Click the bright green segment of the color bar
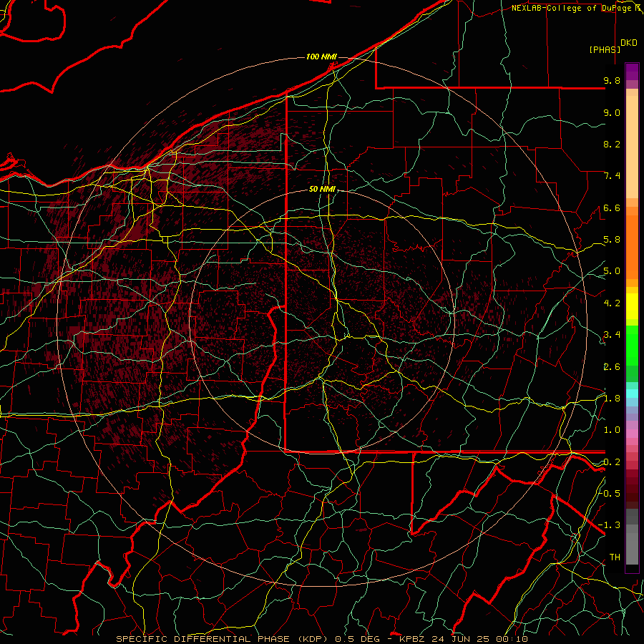Screen dimensions: 644x644 (632, 346)
